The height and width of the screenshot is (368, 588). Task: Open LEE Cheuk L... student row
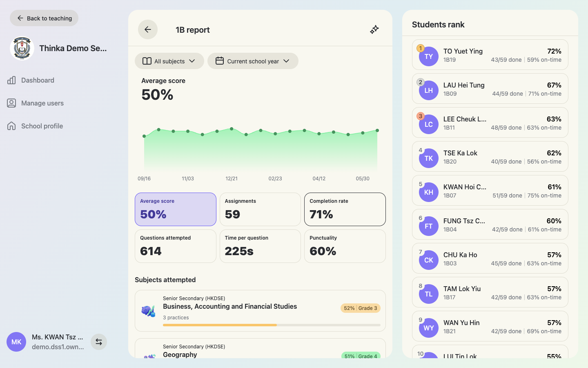[x=490, y=123]
